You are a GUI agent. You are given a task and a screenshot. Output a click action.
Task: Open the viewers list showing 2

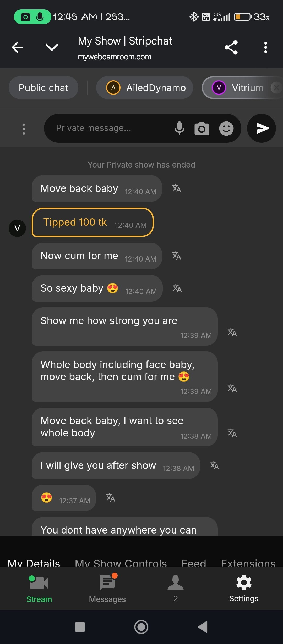pyautogui.click(x=176, y=588)
